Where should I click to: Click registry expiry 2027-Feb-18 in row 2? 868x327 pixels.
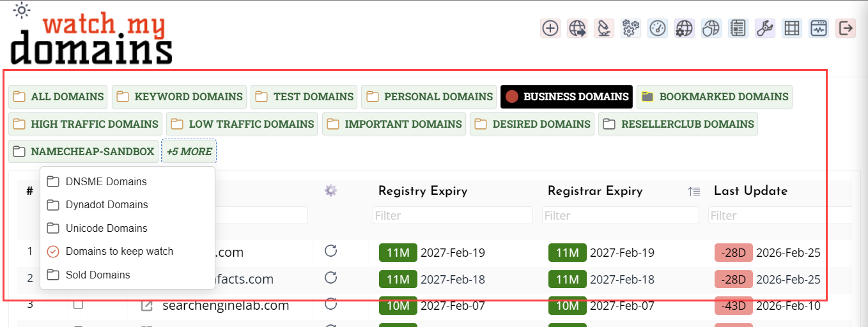(x=453, y=280)
